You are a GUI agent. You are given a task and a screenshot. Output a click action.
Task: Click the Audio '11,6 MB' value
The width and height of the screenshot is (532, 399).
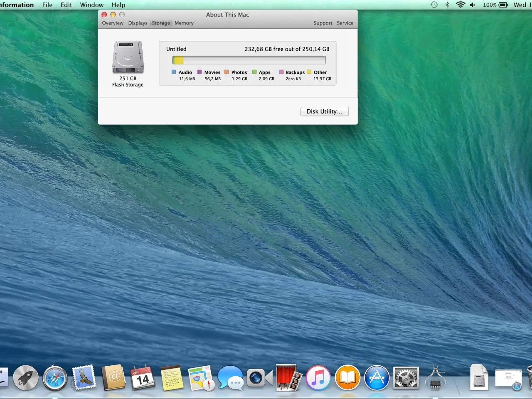point(187,79)
